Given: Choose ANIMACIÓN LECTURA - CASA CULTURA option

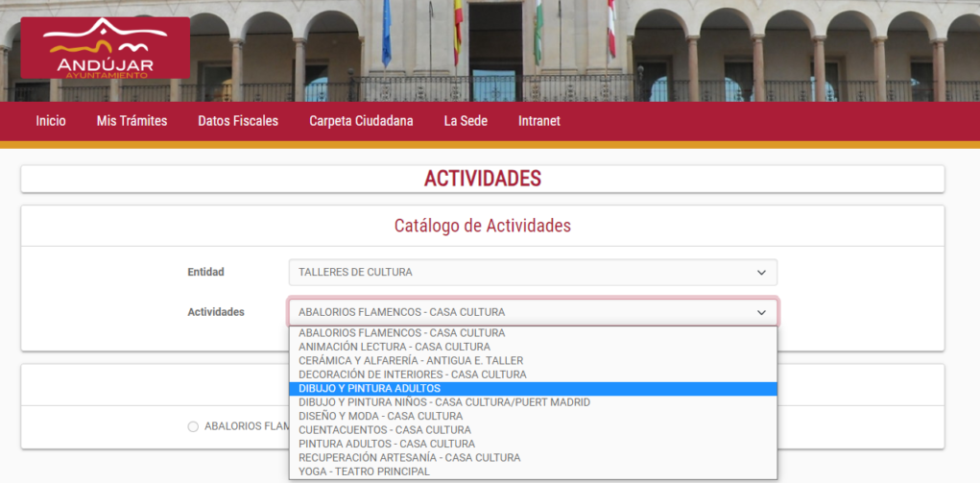Looking at the screenshot, I should click(x=533, y=348).
